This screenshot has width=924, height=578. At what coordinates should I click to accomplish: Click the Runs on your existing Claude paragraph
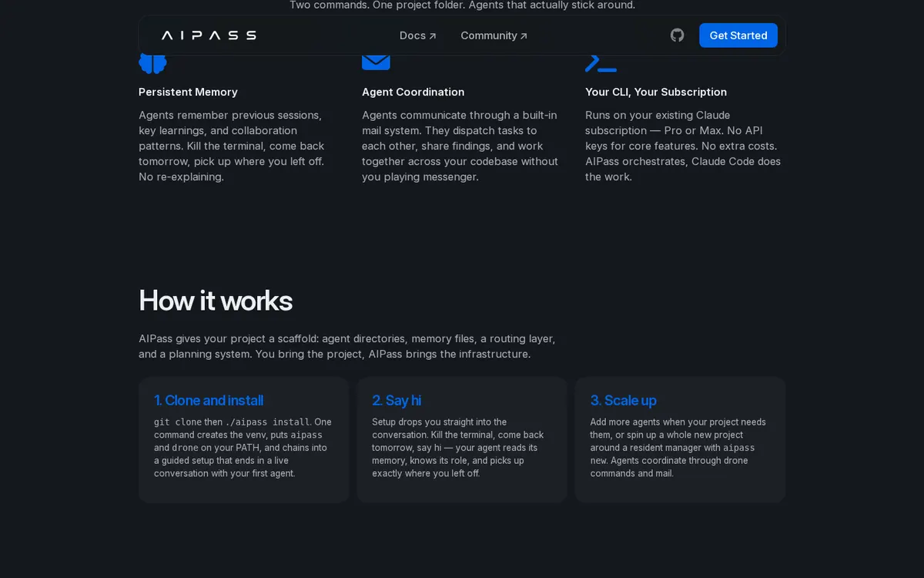click(x=683, y=146)
